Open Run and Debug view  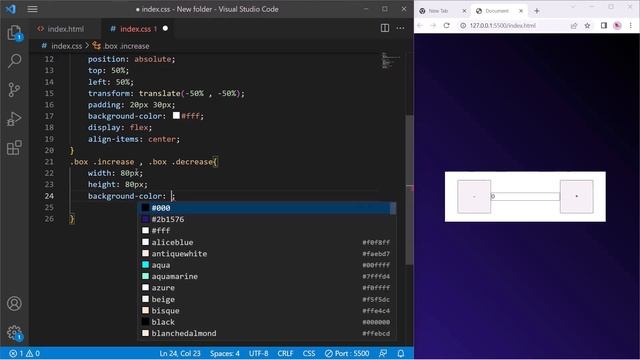click(14, 119)
